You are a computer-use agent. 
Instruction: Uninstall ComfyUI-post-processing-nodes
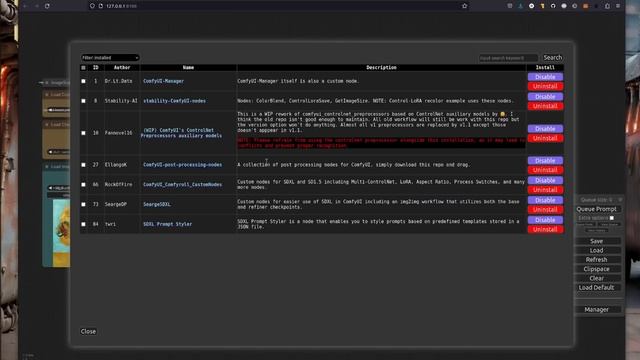tap(545, 170)
